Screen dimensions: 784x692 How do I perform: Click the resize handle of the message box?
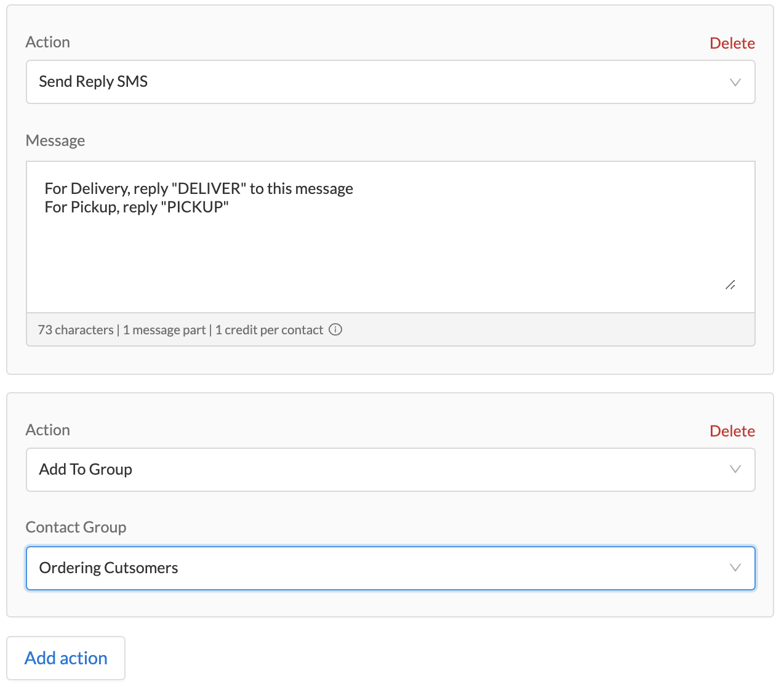(x=730, y=284)
